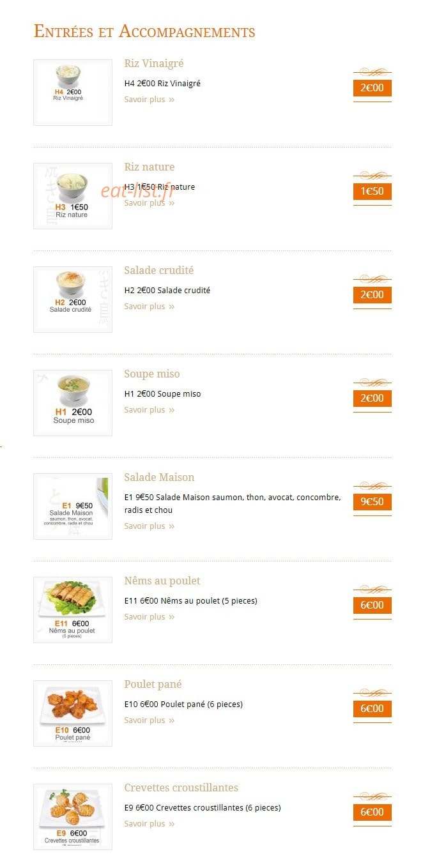Click the Poulet pané dish photo

pos(73,713)
